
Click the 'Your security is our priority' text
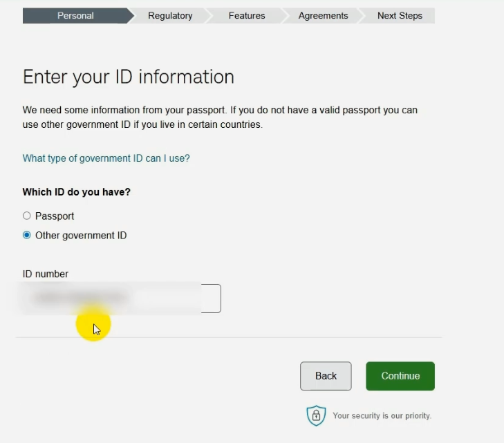pos(382,415)
